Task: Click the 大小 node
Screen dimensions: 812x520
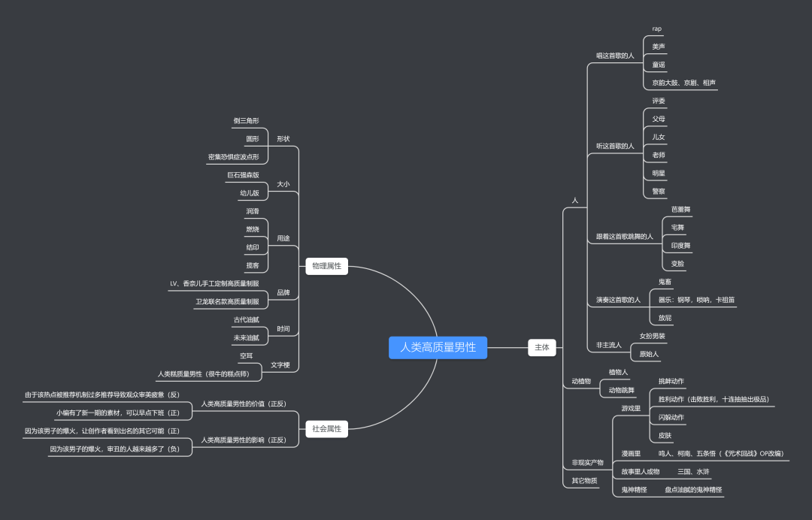Action: click(x=283, y=184)
